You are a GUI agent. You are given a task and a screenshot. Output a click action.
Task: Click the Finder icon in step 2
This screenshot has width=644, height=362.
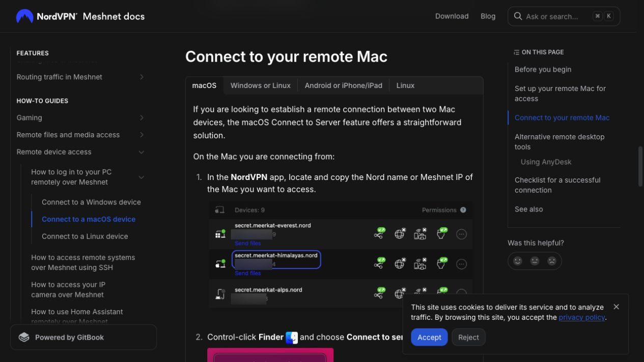(x=292, y=337)
